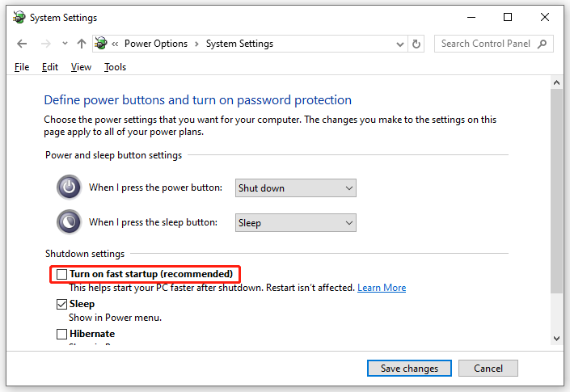
Task: Click the vertical scrollbar down arrow
Action: [x=556, y=338]
